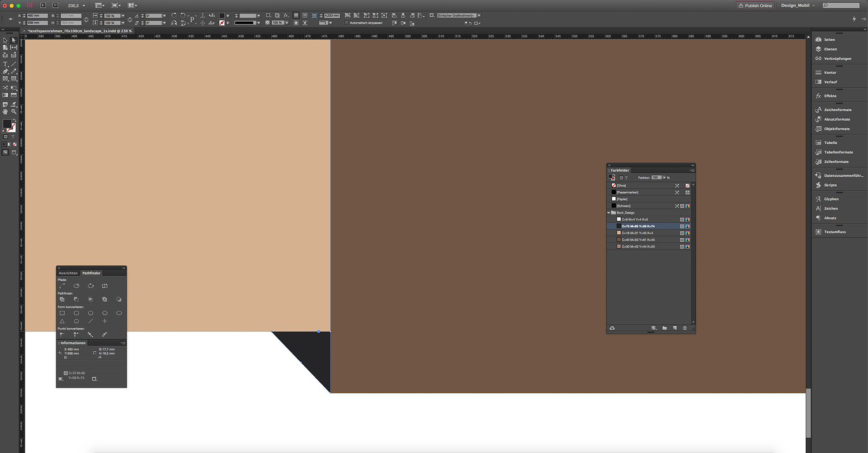Click the triangle shape in the Pathfinder panel
The height and width of the screenshot is (453, 868).
(62, 321)
